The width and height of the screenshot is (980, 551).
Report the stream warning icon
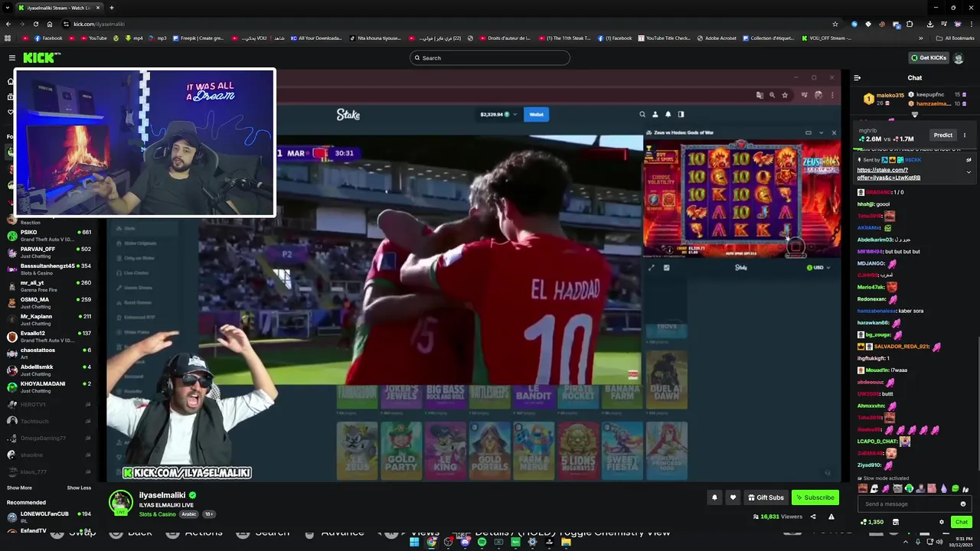831,517
